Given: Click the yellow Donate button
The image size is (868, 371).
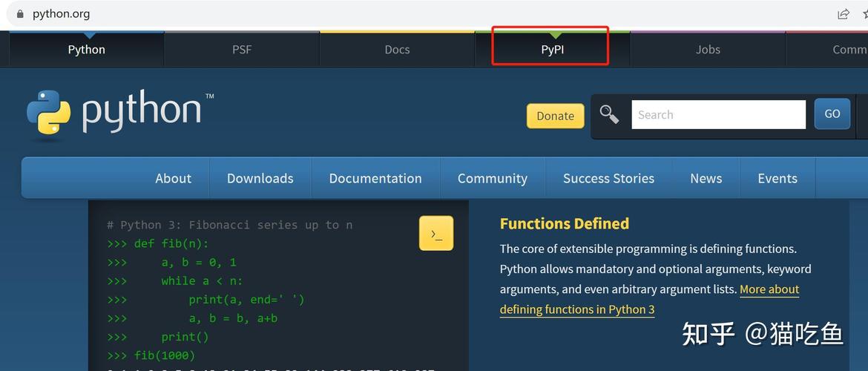Looking at the screenshot, I should coord(555,116).
